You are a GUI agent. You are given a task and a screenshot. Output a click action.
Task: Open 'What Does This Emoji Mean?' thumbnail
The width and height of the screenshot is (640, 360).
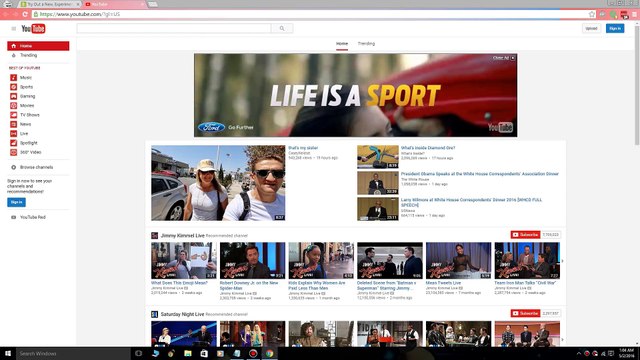pyautogui.click(x=184, y=260)
